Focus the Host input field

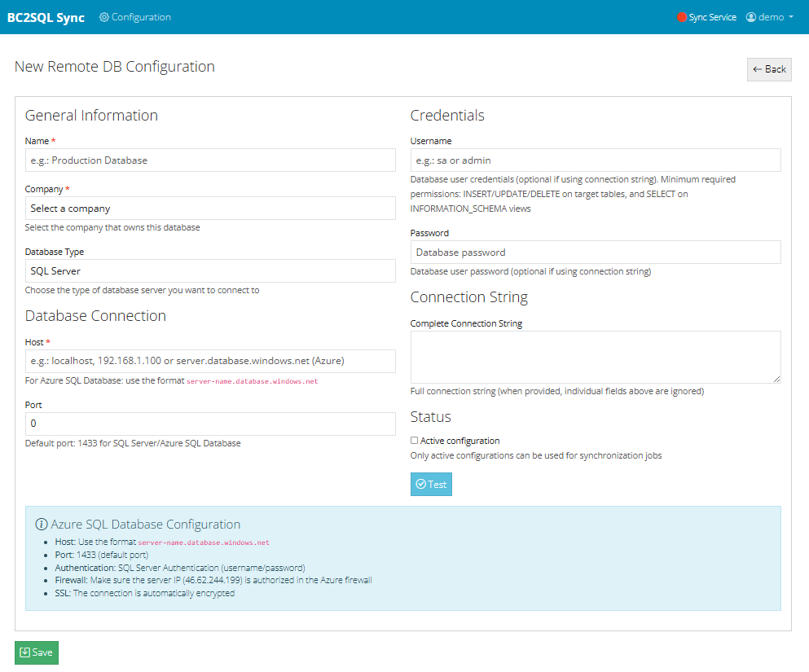coord(209,361)
